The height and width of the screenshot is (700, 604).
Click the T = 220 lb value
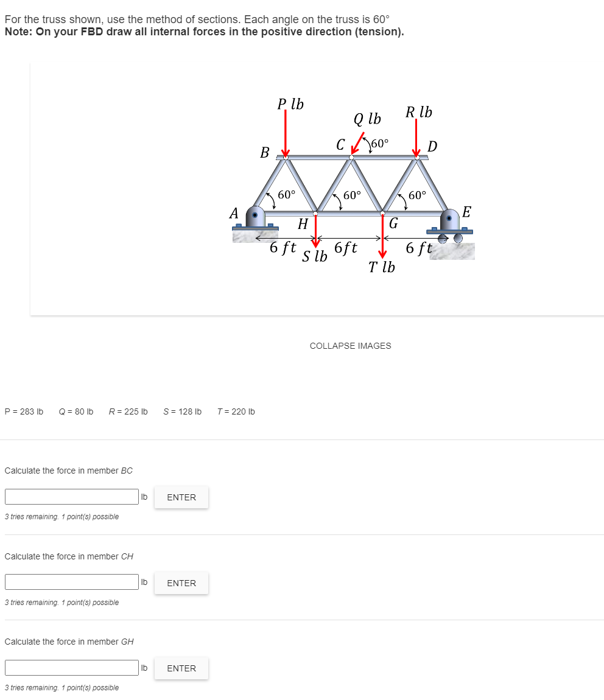pyautogui.click(x=236, y=411)
